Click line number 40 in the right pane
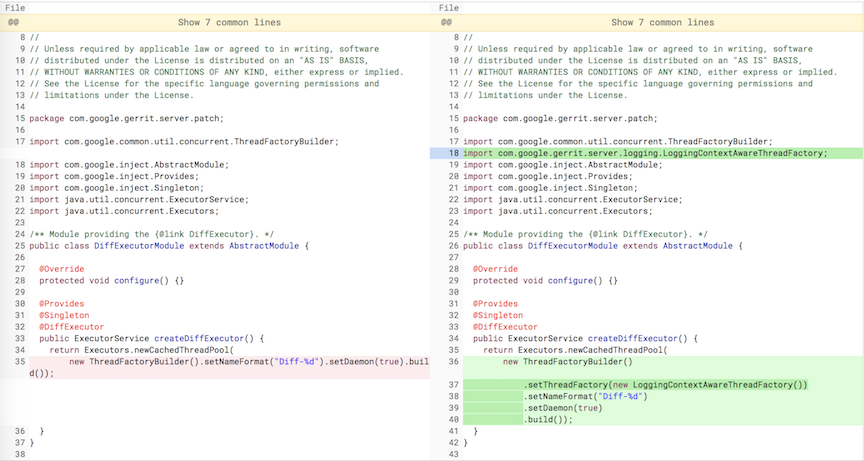 (x=453, y=419)
